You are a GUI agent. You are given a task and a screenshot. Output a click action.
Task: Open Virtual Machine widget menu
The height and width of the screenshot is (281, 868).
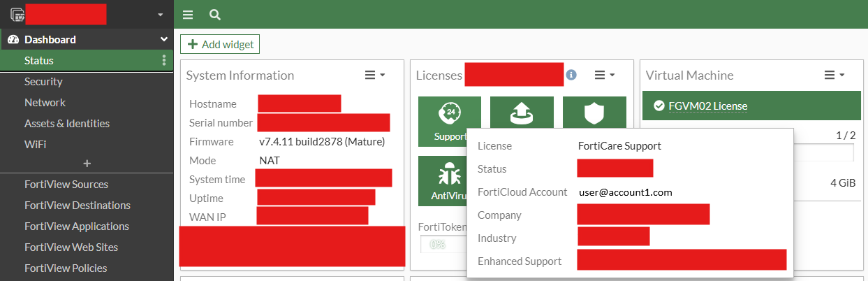(834, 75)
